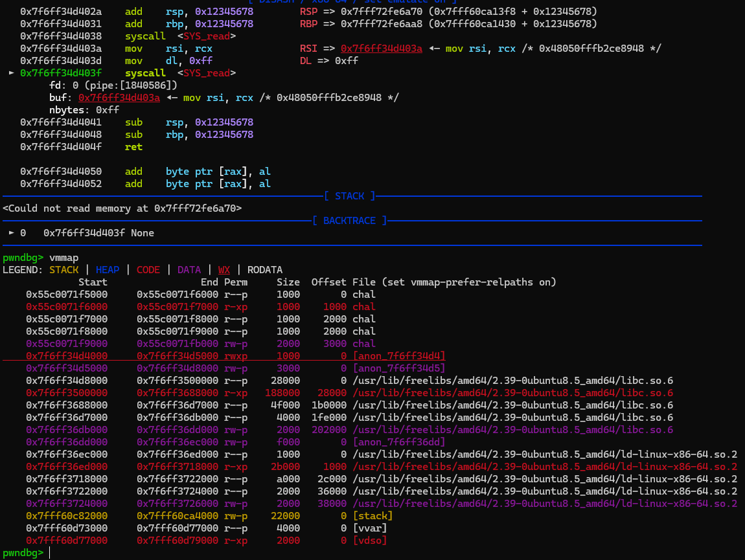
Task: Click the HEAP legend label
Action: [x=108, y=270]
